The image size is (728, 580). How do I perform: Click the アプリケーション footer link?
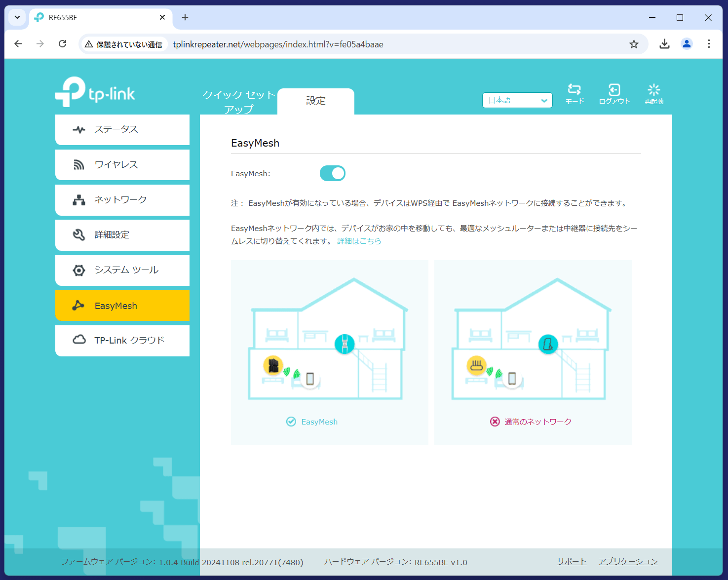628,562
